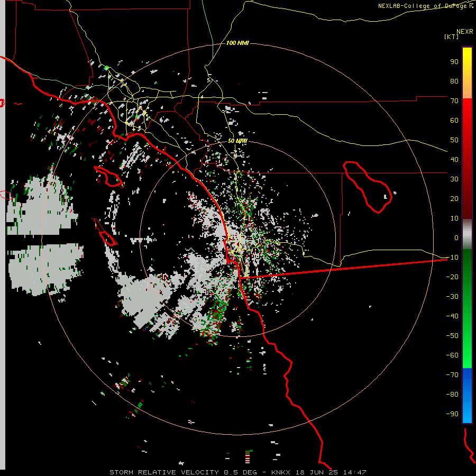
Task: Click the [KT] units label above the scale
Action: (x=451, y=36)
